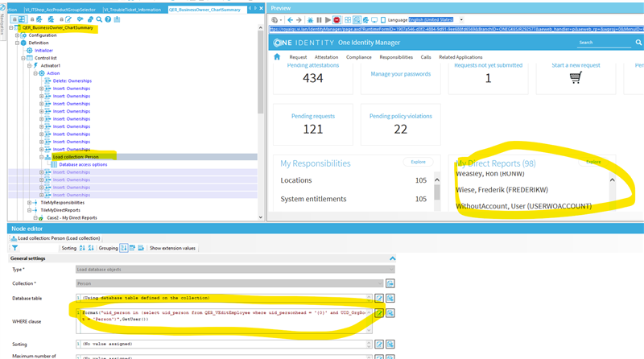Click the sort ascending icon in Node editor
644x359 pixels.
[x=82, y=248]
